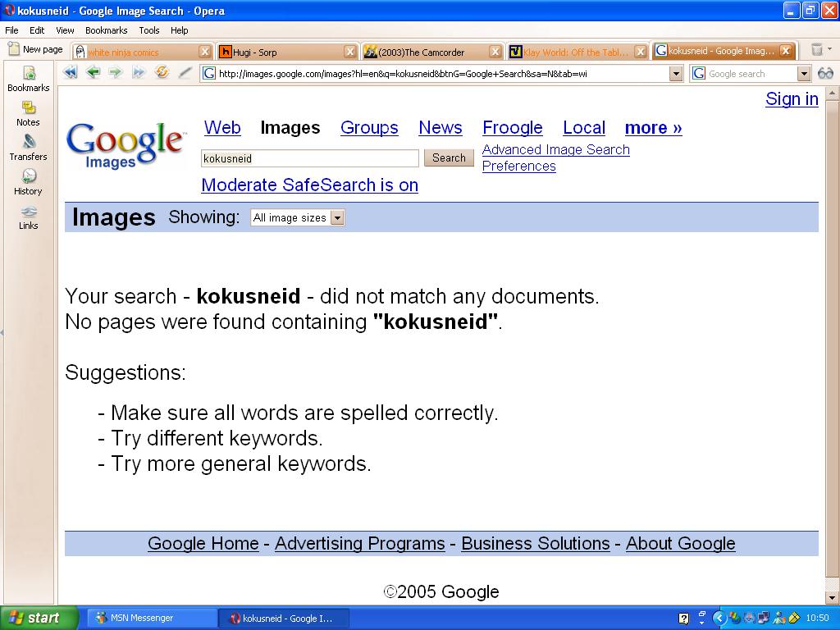Click the more » link

point(654,127)
